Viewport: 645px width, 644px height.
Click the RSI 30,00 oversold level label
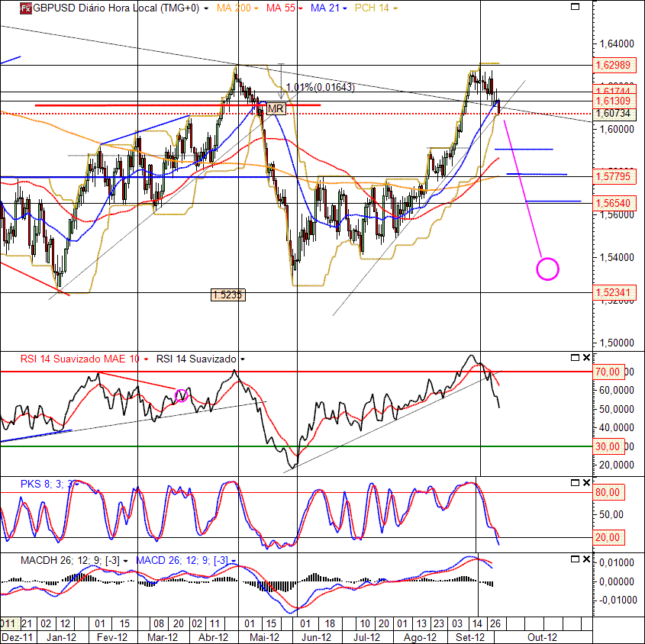click(608, 446)
